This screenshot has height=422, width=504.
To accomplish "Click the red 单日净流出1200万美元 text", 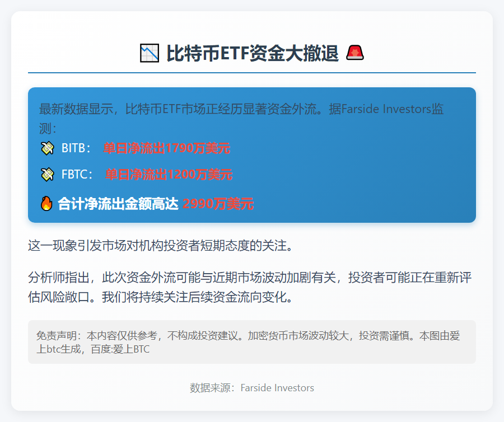I will coord(170,175).
